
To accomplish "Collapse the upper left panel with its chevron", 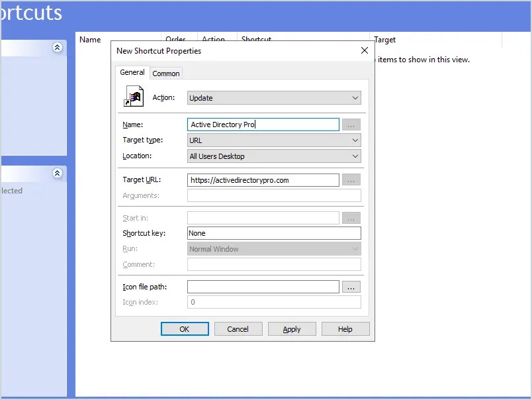I will (57, 48).
